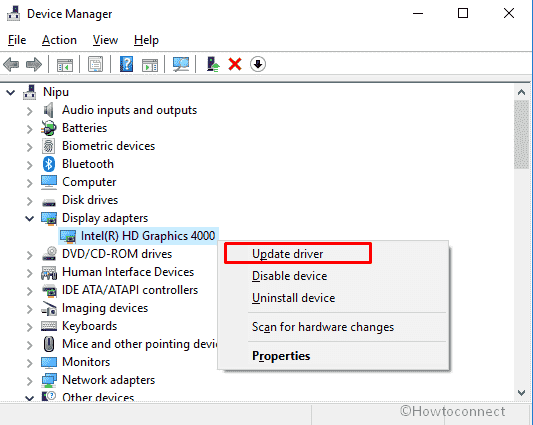Click Scan for hardware changes monitor icon
The height and width of the screenshot is (425, 533).
point(181,64)
